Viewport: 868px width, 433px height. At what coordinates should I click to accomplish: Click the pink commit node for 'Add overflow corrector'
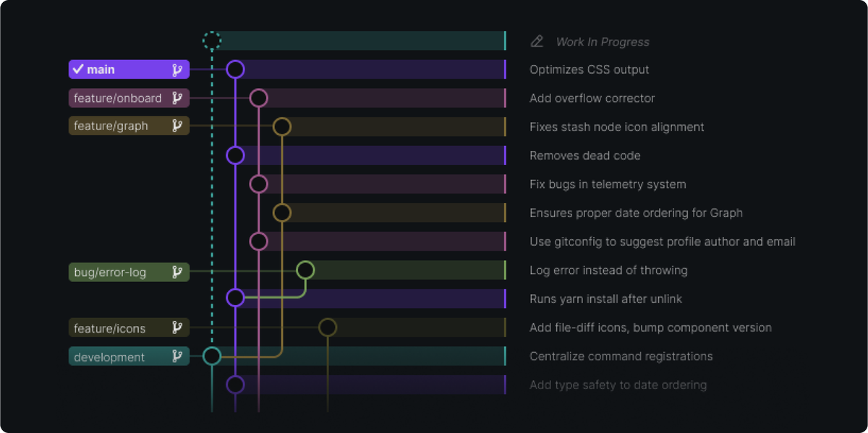(x=258, y=98)
